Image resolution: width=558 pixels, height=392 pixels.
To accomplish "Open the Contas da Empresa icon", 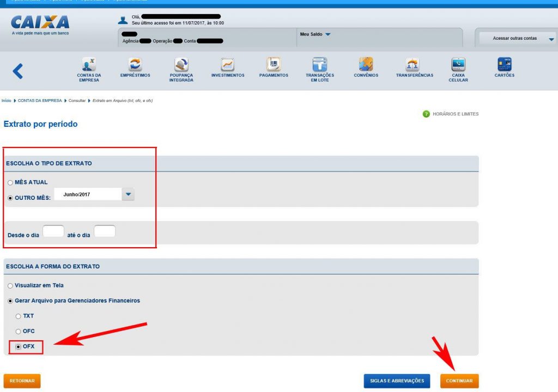I will (89, 64).
